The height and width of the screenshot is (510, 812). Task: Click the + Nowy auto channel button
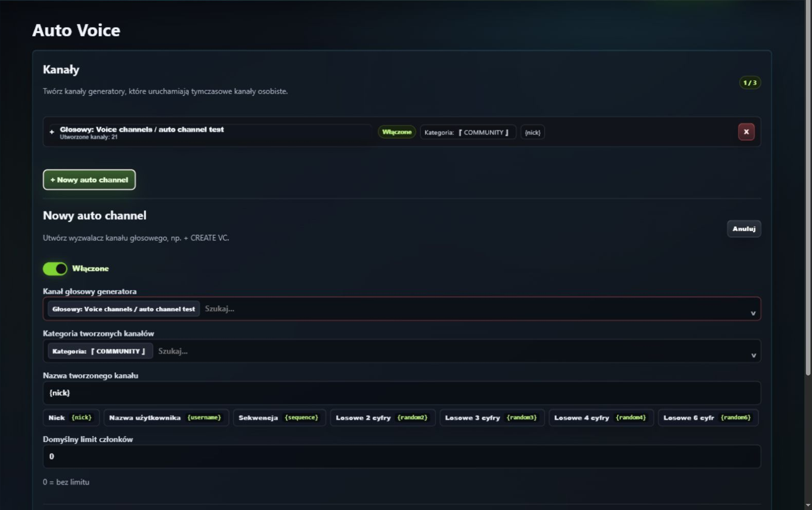(x=89, y=180)
